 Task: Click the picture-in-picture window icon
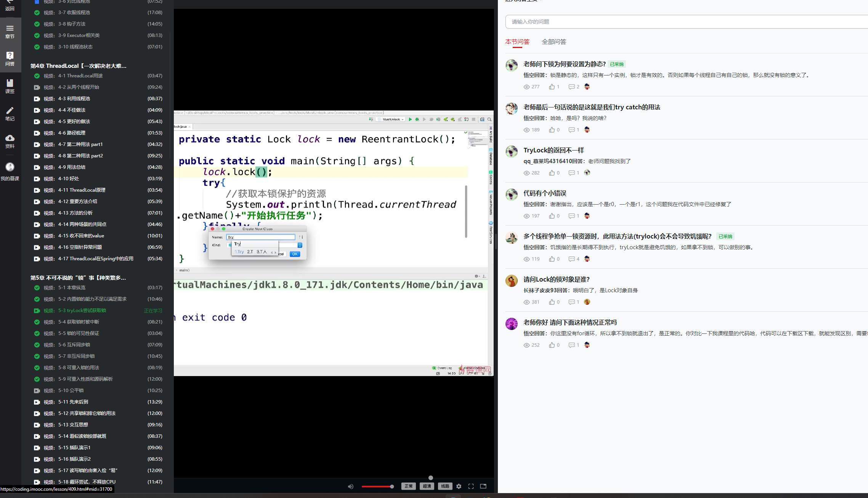click(483, 486)
